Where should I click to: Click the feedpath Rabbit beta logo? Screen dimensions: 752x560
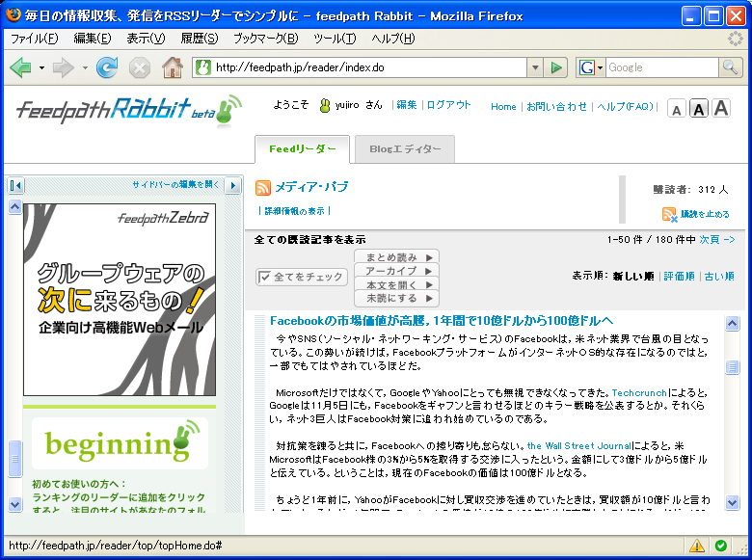[129, 111]
